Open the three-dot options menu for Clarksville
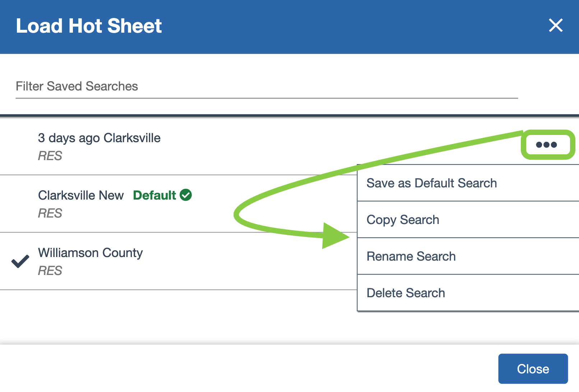579x392 pixels. pos(546,145)
